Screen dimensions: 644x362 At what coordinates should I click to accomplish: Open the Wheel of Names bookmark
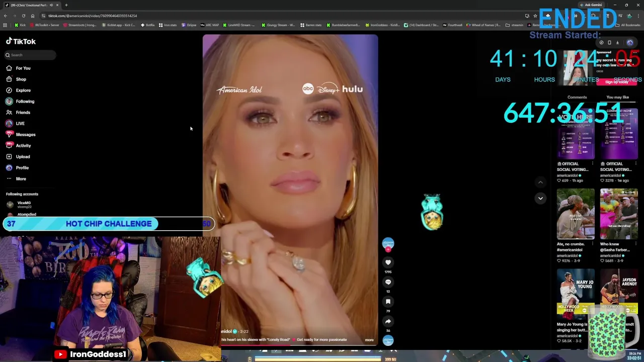(484, 25)
